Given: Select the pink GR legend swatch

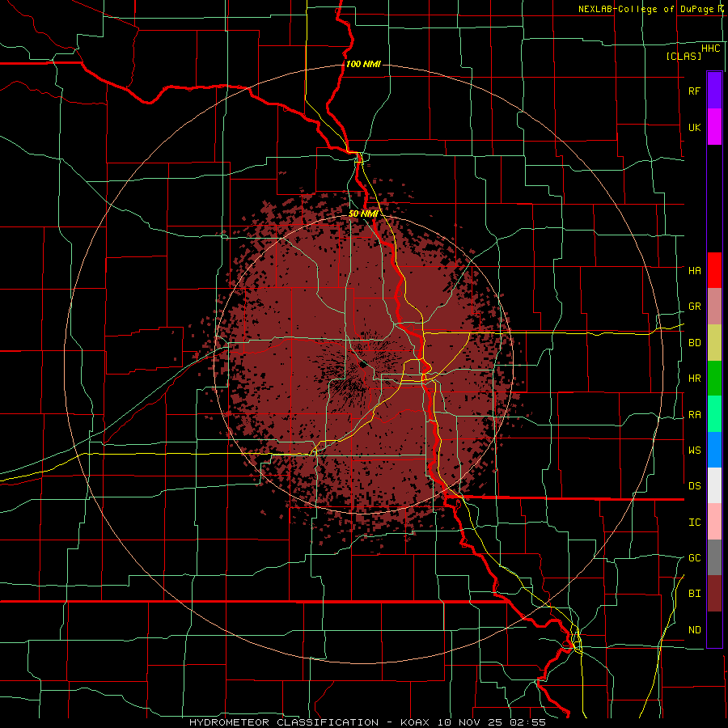Looking at the screenshot, I should (714, 307).
